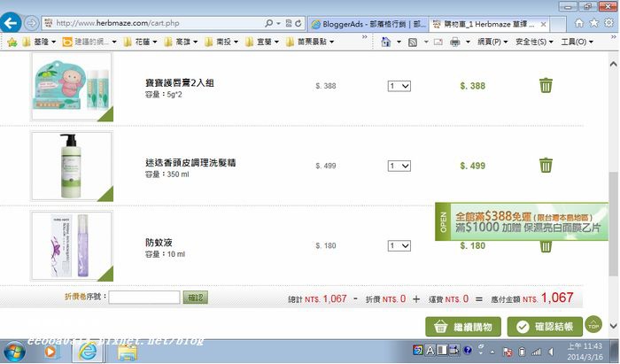
Task: Click the compatibility view icon in address bar
Action: [289, 23]
